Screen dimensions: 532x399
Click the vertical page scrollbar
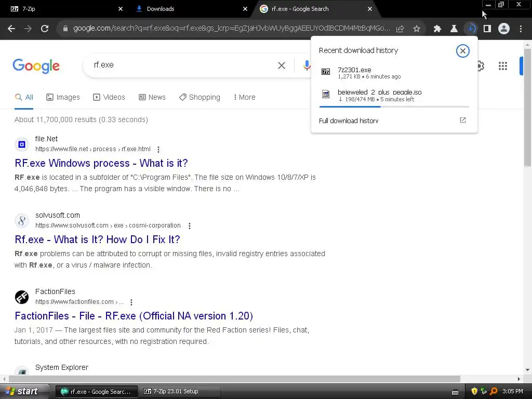point(527,107)
